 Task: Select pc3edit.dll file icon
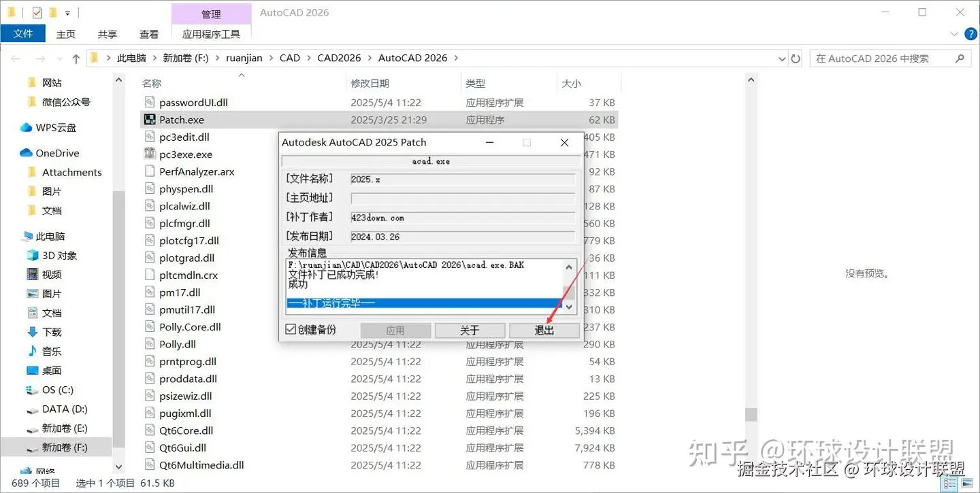click(x=150, y=137)
